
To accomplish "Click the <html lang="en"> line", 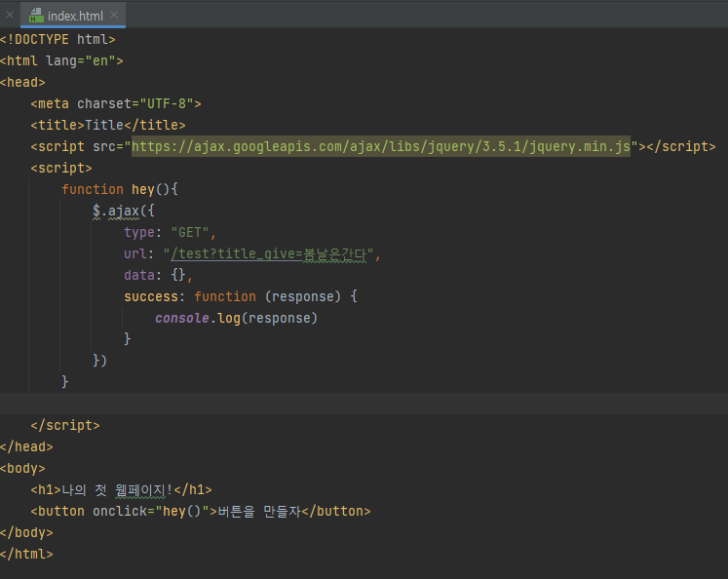I will (61, 60).
